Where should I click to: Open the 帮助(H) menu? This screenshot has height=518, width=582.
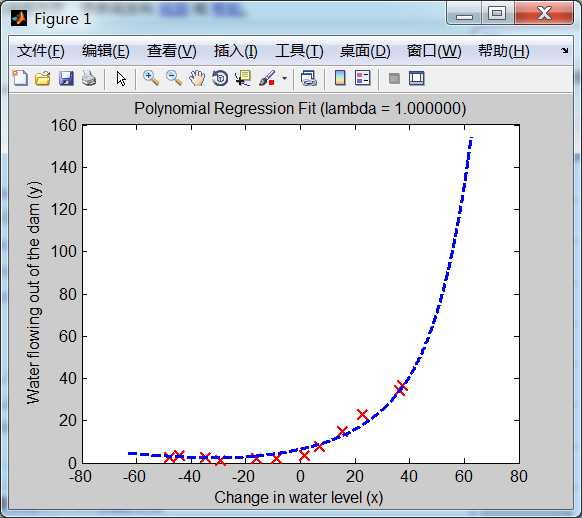[x=503, y=51]
